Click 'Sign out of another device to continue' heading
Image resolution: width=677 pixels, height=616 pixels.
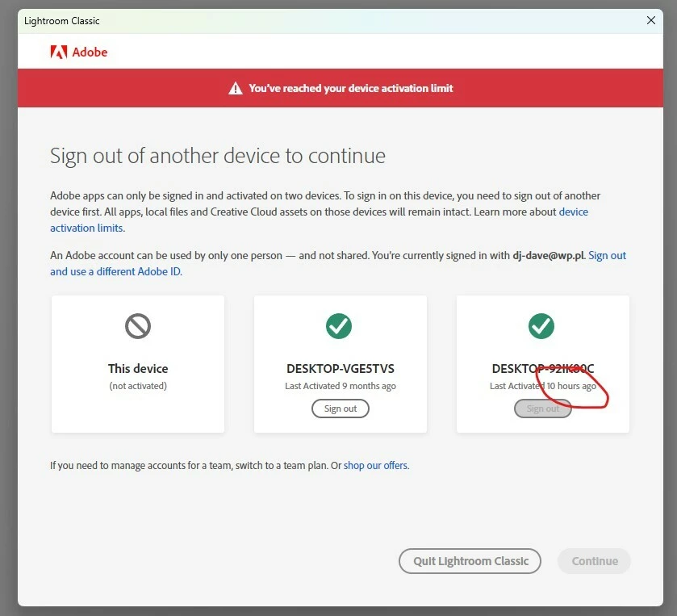tap(218, 156)
